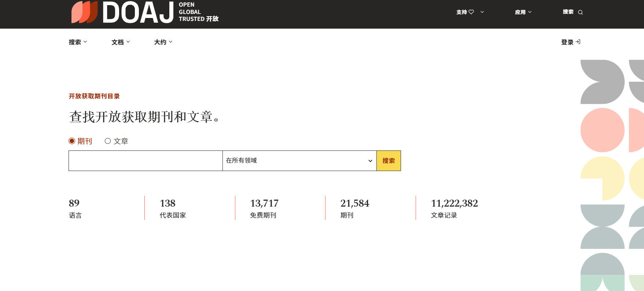Select the 期刊 radio button
Viewport: 644px width, 291px height.
tap(72, 141)
